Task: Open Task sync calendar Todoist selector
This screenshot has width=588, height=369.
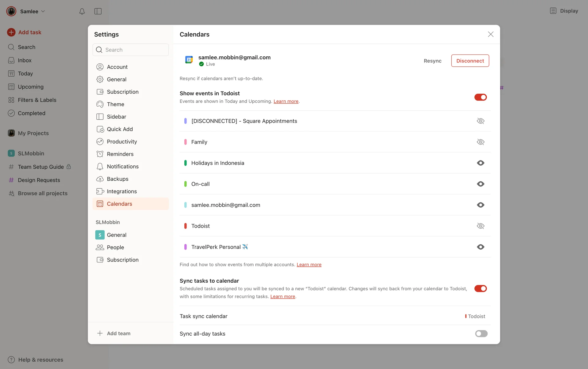Action: 475,316
